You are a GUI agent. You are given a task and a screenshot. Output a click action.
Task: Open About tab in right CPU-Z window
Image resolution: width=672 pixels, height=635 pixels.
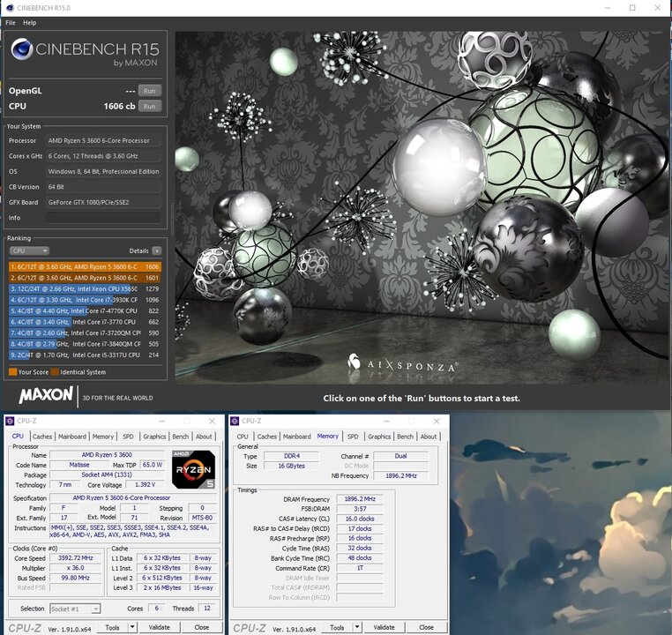(x=428, y=437)
